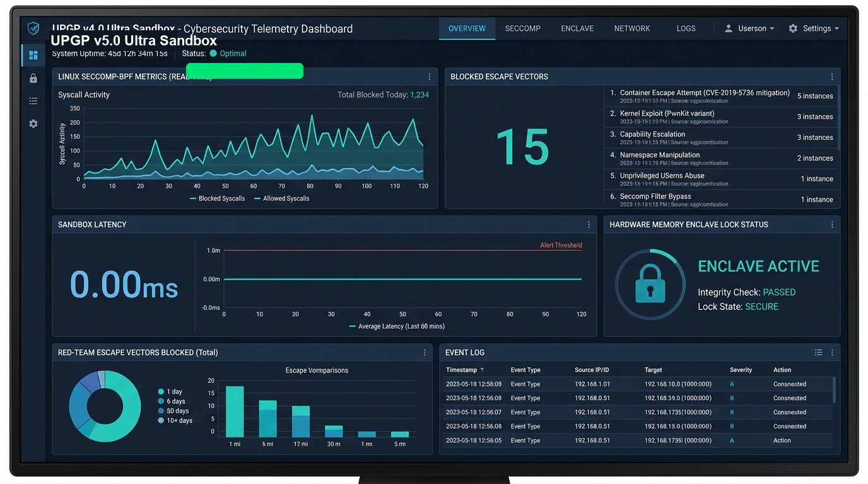
Task: Toggle the 10+ days legend entry
Action: click(x=175, y=420)
